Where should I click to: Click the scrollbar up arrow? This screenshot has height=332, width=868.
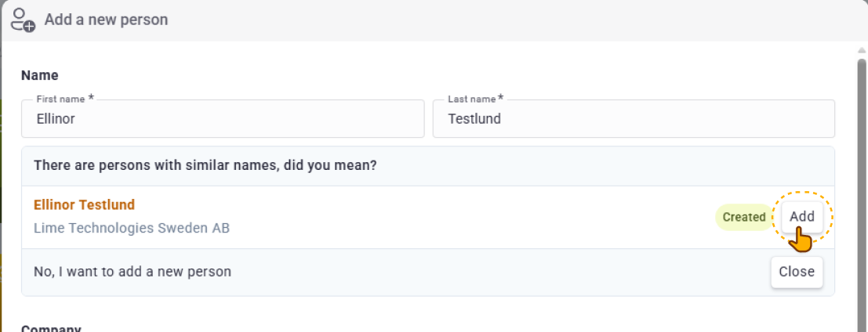tap(862, 50)
